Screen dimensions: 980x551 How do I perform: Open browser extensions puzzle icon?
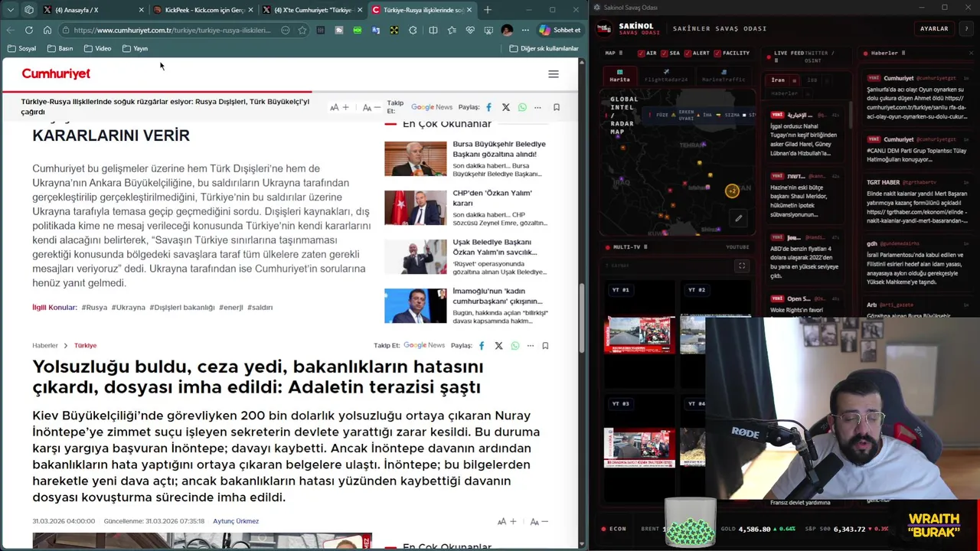[x=413, y=30]
